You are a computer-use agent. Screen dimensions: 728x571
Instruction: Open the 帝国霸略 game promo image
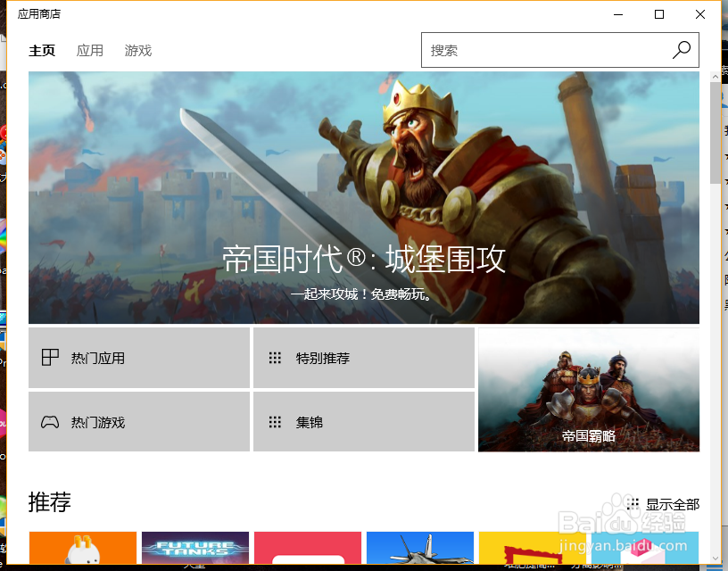(x=589, y=390)
